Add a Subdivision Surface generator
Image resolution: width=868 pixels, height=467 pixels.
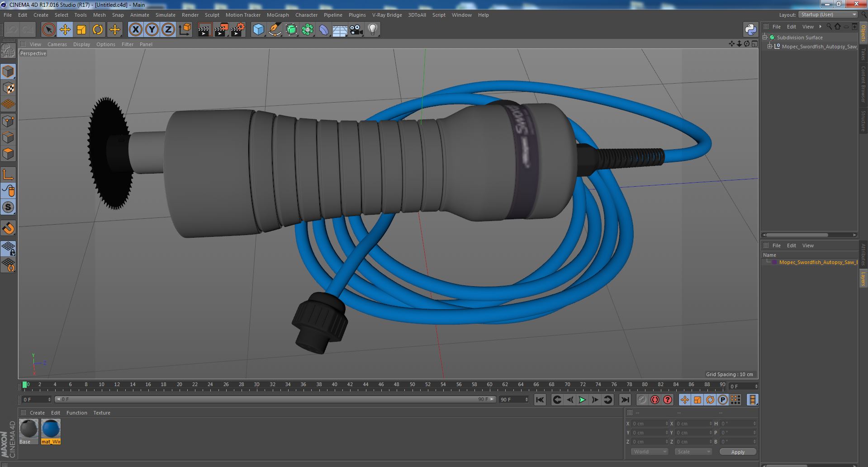pos(291,30)
